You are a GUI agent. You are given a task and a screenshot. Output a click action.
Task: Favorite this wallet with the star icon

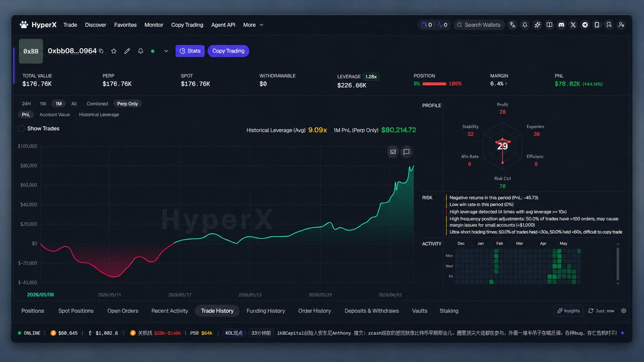tap(114, 51)
